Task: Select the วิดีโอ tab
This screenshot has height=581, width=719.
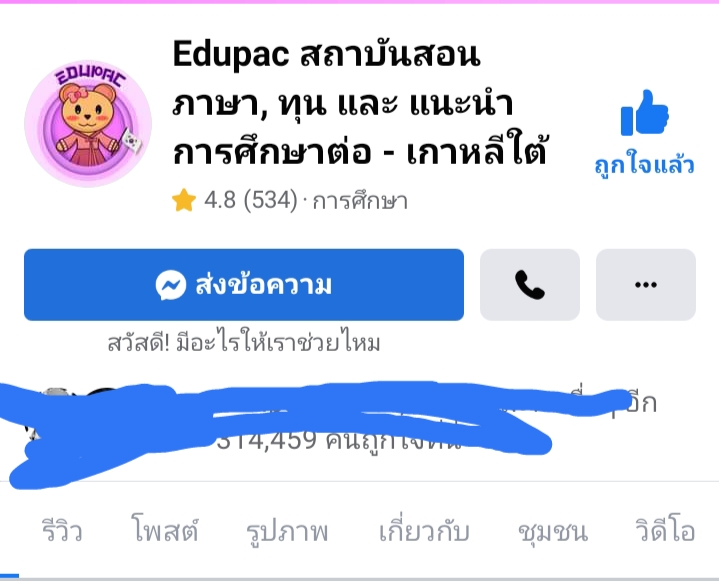Action: [x=665, y=531]
